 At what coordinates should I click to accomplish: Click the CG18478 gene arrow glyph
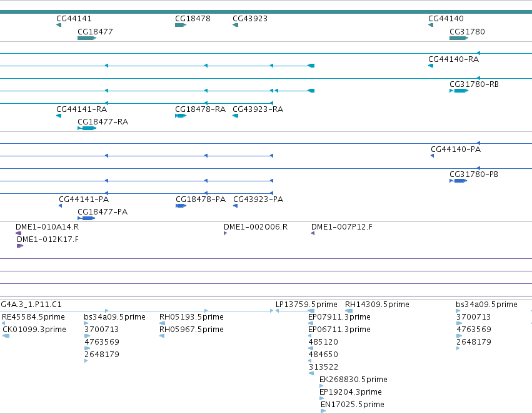pyautogui.click(x=181, y=25)
